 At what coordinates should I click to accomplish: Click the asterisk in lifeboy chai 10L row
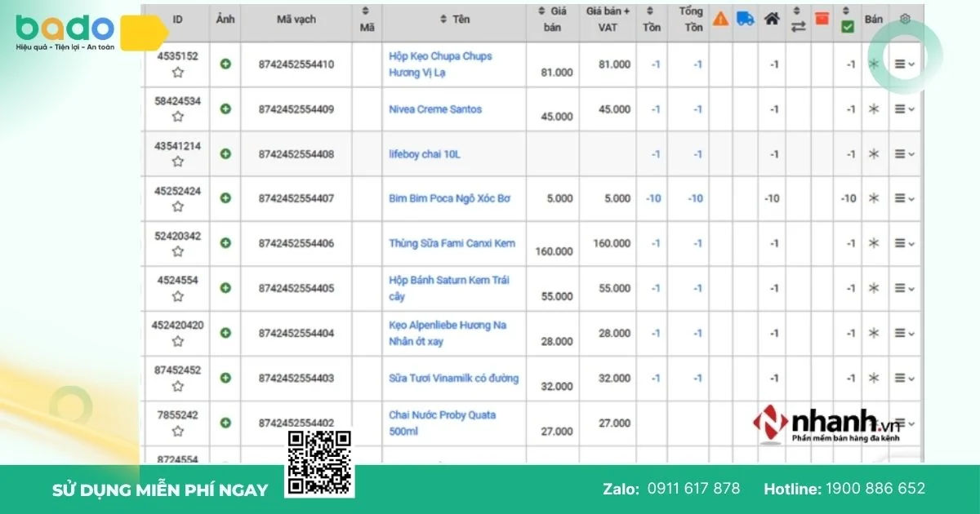874,153
